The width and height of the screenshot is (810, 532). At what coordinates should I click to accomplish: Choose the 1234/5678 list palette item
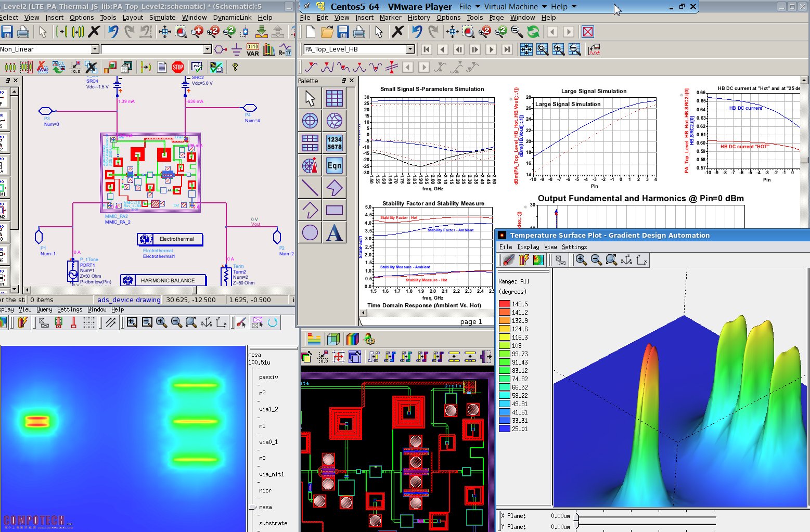point(334,143)
